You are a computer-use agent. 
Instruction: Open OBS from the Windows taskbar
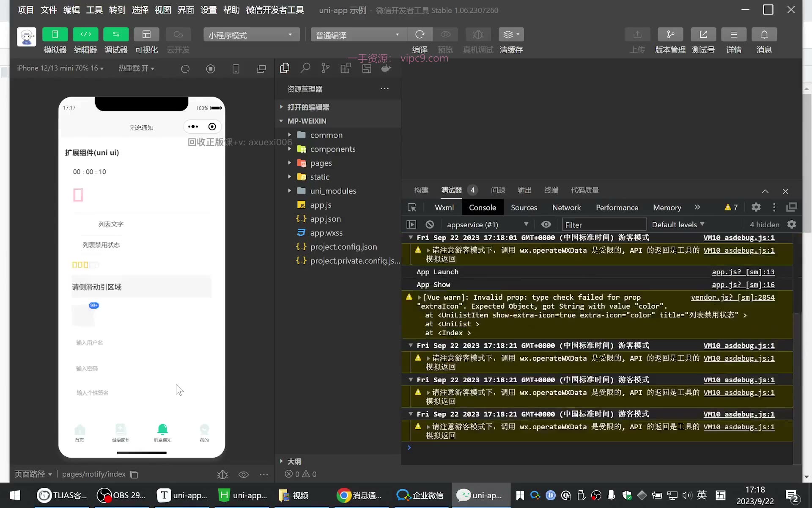tap(121, 495)
